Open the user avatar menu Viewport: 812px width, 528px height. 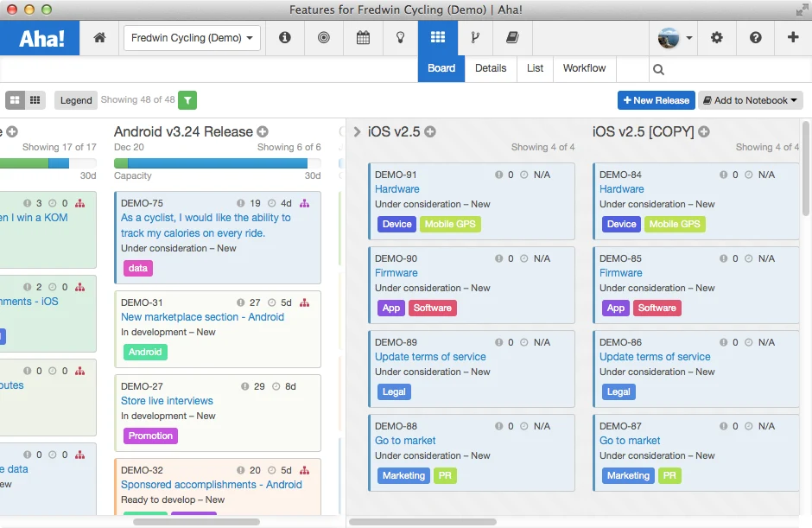(675, 38)
